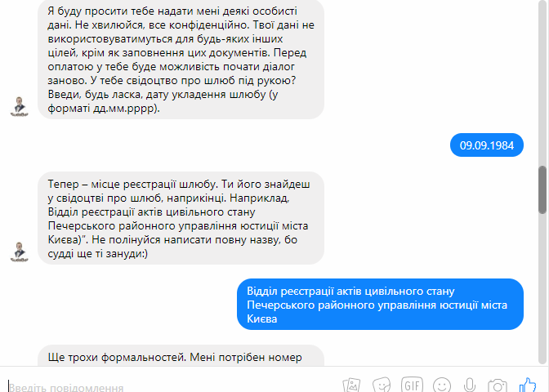Viewport: 549px width, 392px height.
Task: Open the sticker picker
Action: tap(382, 385)
